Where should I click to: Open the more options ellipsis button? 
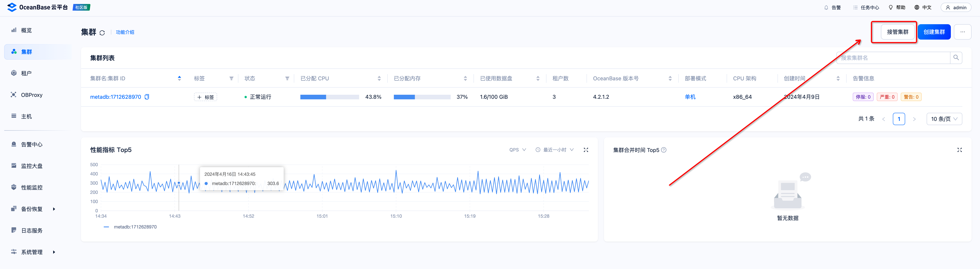tap(962, 32)
